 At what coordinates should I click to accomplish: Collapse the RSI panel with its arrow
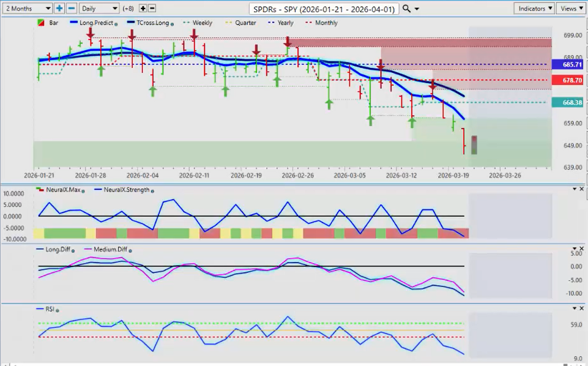(x=574, y=308)
